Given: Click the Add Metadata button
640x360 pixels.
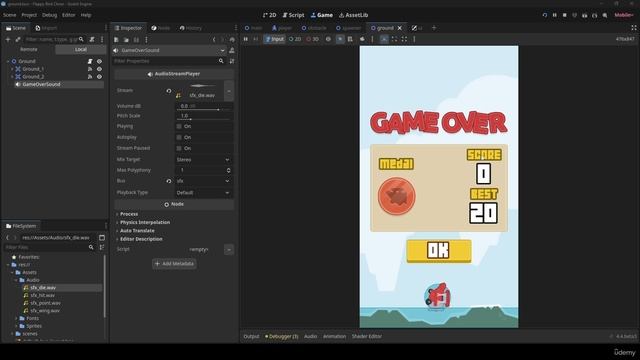Looking at the screenshot, I should coord(174,264).
